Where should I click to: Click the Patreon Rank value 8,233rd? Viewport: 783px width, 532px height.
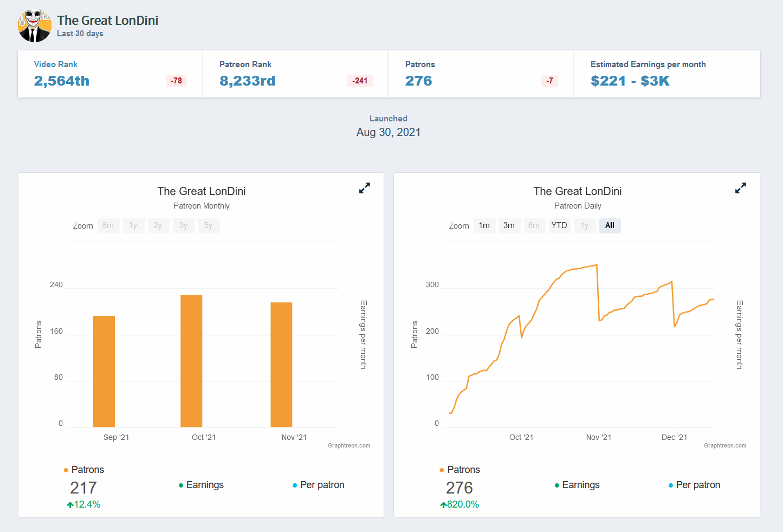coord(248,81)
